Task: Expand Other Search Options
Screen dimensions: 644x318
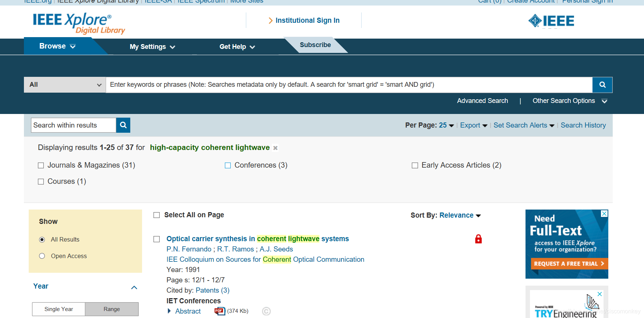Action: 570,101
